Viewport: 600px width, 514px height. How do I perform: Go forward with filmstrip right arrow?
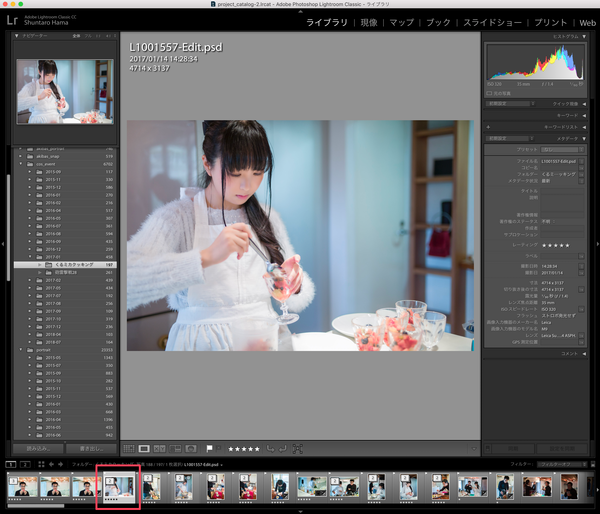tap(60, 465)
